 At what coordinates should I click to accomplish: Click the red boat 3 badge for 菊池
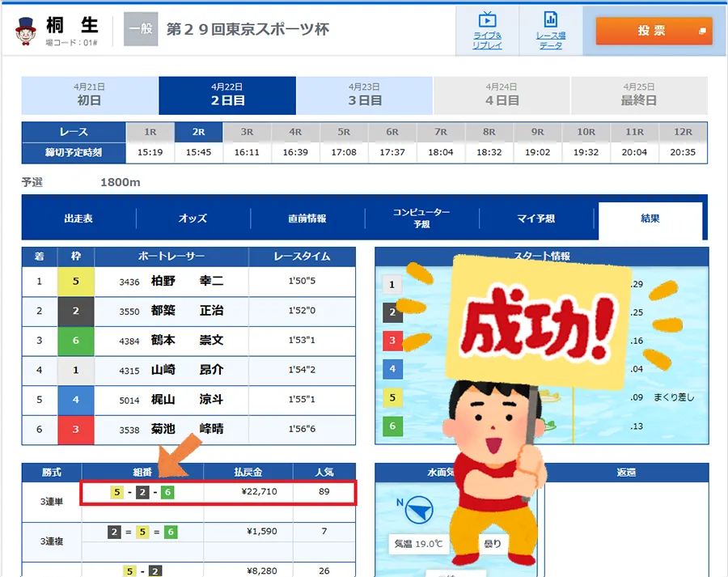76,429
